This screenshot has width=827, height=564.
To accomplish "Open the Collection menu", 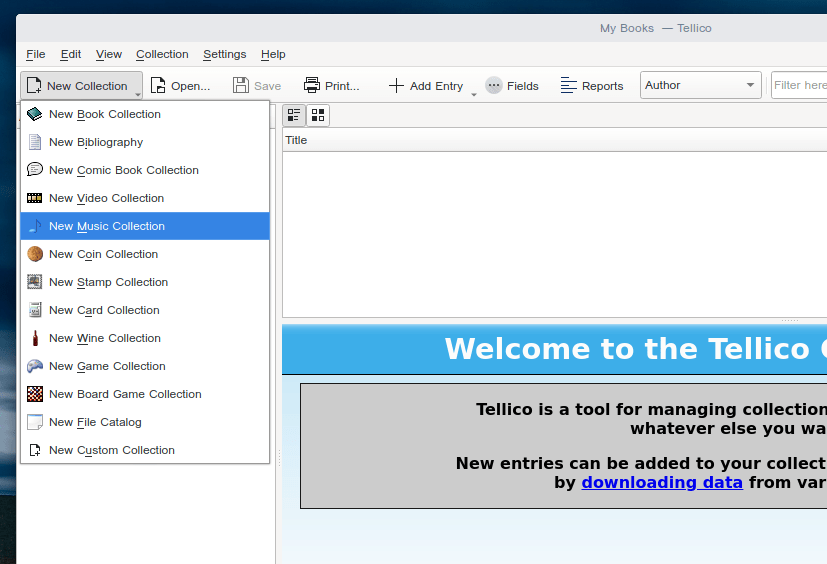I will [x=162, y=54].
